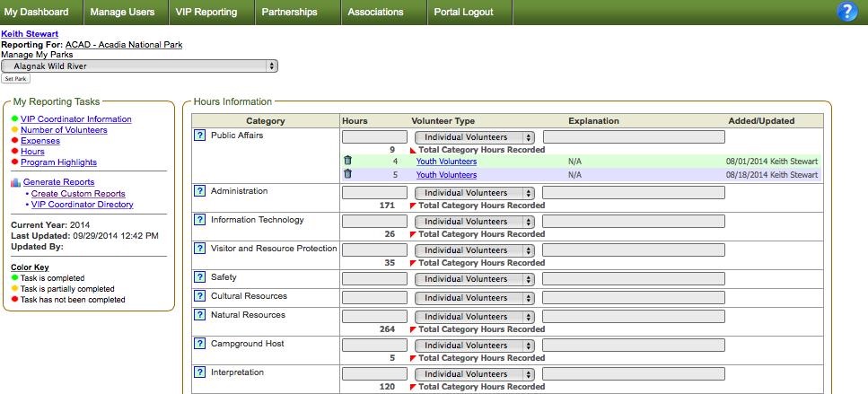Click the Program Highlights task link
This screenshot has width=868, height=394.
[58, 162]
